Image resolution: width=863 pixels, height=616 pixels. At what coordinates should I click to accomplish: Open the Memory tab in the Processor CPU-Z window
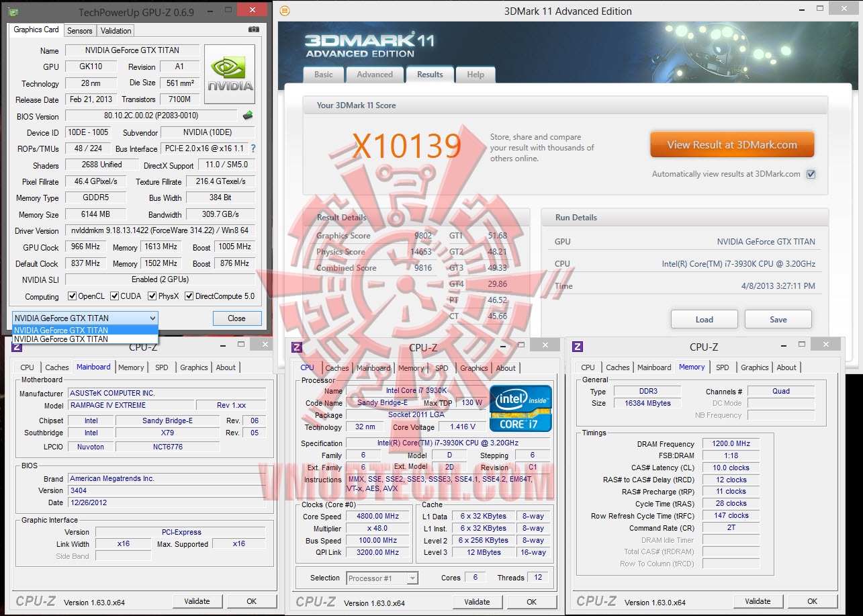pyautogui.click(x=411, y=368)
